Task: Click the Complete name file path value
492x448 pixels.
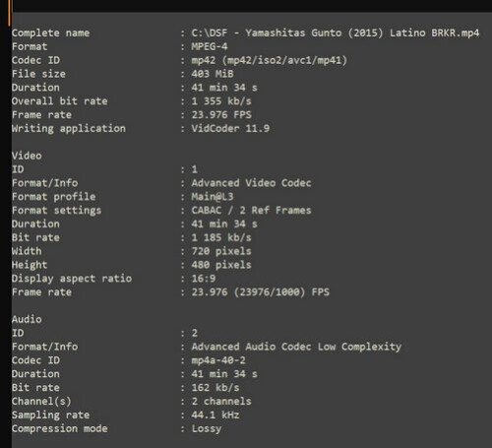Action: [336, 33]
